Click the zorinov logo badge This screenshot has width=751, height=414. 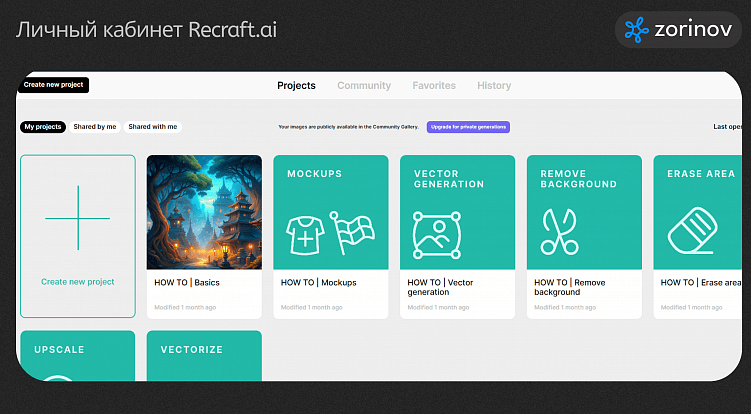tap(678, 30)
